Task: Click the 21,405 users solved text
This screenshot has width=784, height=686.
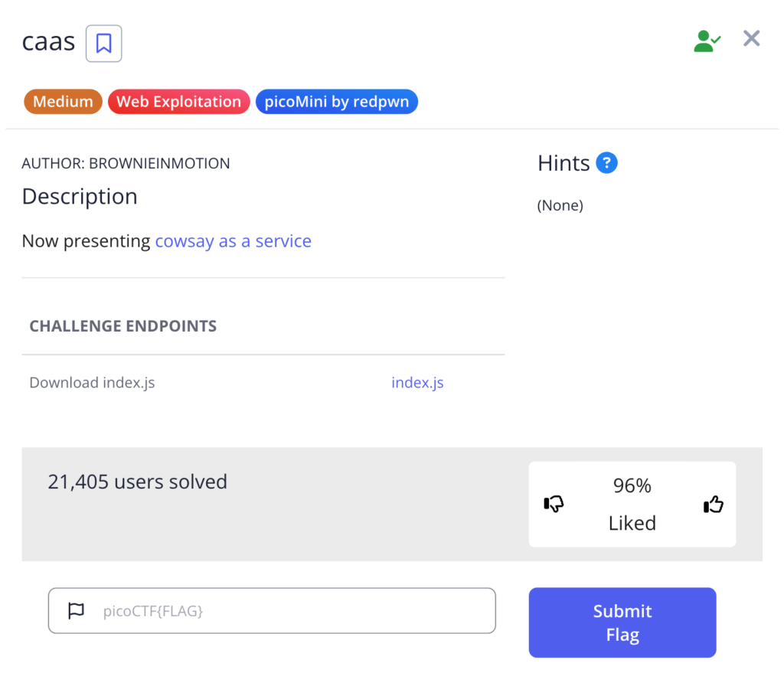Action: 137,482
